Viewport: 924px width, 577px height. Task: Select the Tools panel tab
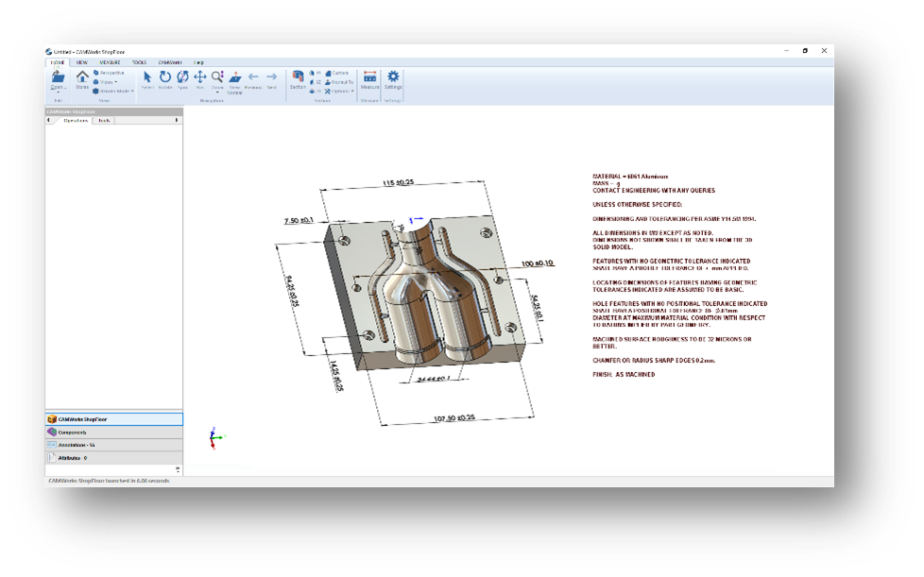pyautogui.click(x=104, y=120)
